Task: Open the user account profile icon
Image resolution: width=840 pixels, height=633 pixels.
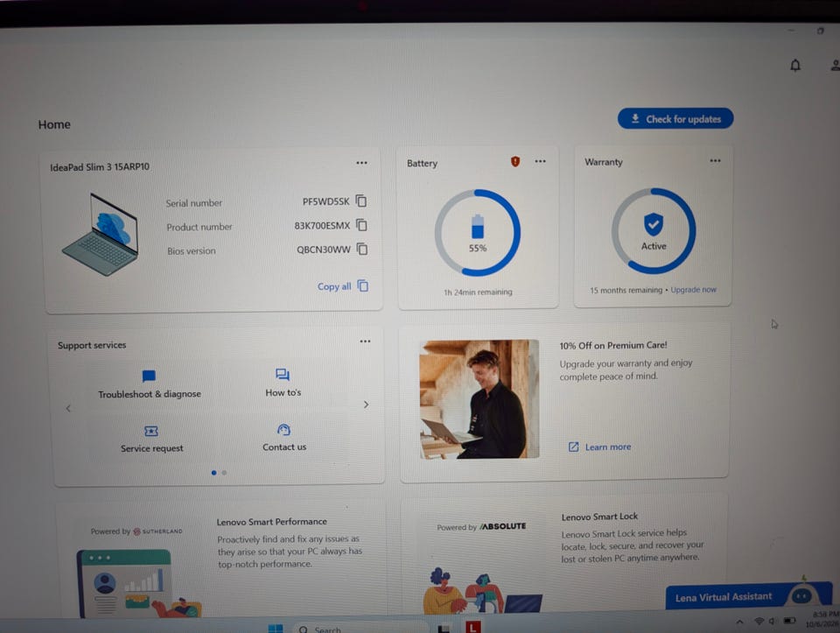Action: coord(835,66)
